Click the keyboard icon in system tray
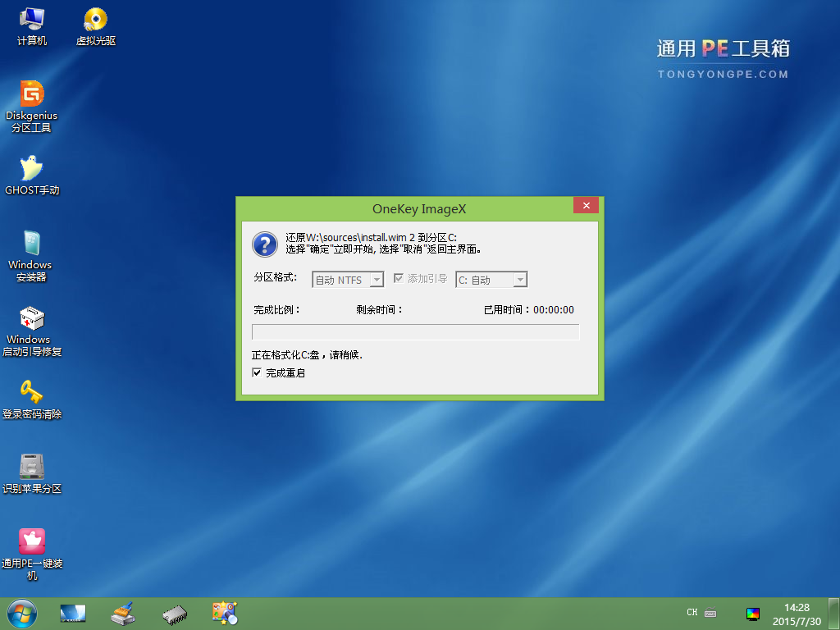 (710, 612)
